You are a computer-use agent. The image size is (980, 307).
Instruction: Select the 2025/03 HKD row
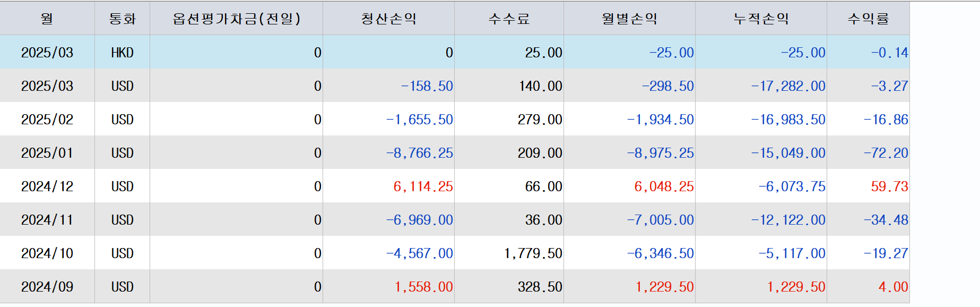coord(455,52)
